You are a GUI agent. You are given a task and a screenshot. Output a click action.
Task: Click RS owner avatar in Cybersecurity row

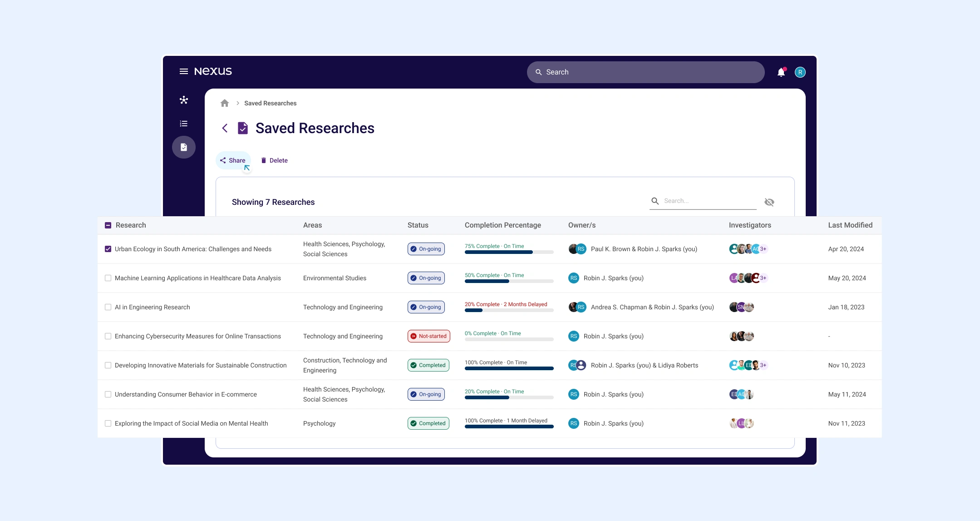click(x=574, y=336)
